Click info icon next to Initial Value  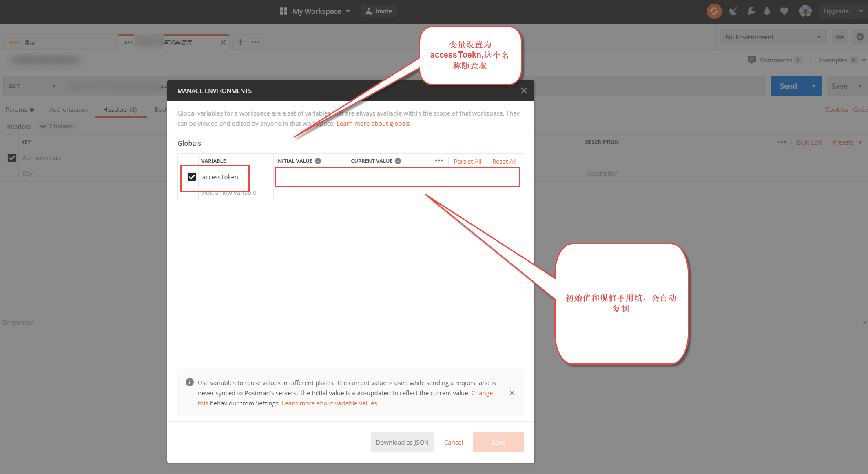(x=318, y=161)
